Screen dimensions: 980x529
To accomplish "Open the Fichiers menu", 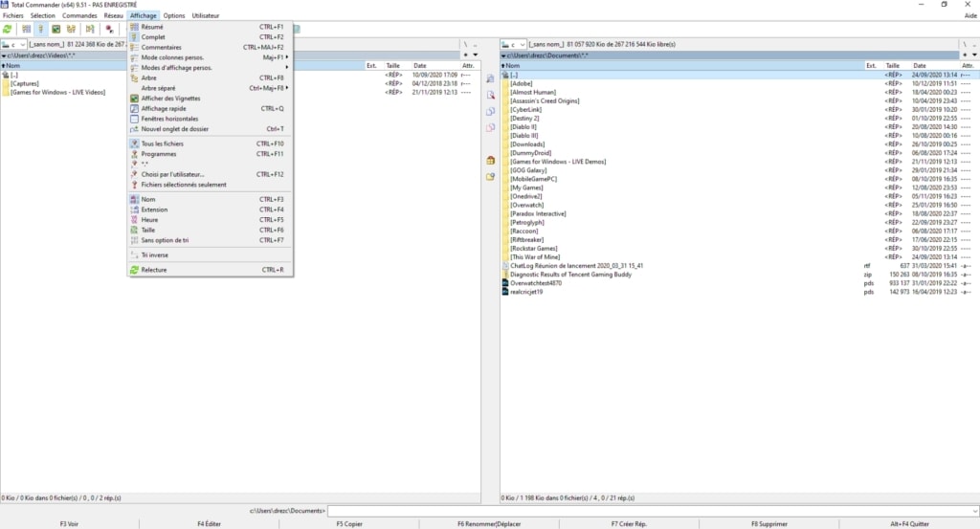I will [x=12, y=15].
